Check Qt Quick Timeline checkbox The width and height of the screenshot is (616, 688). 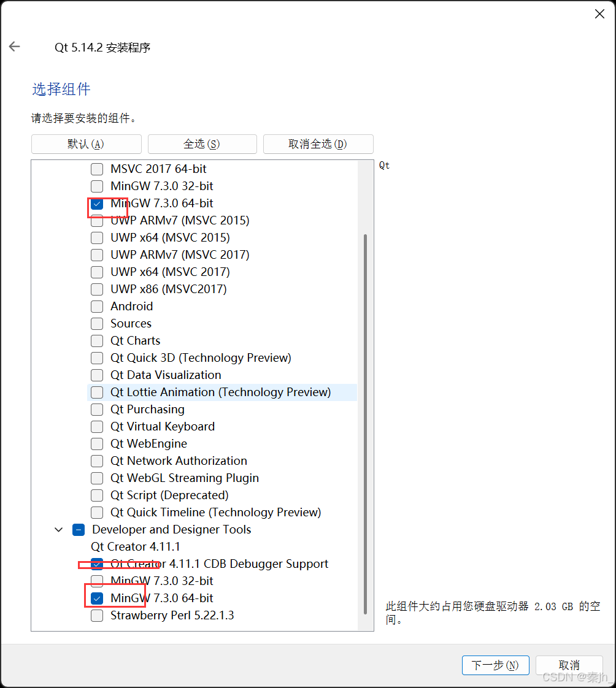[x=96, y=513]
